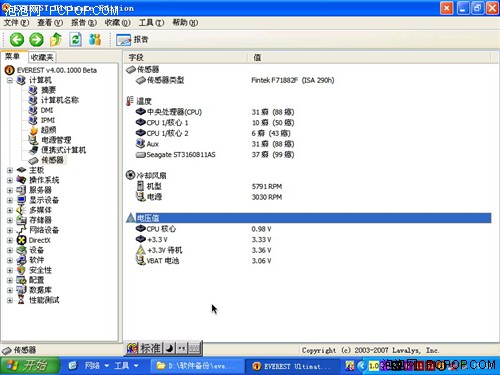The image size is (500, 375).
Task: Select the +3.3V 待机 row
Action: 308,250
